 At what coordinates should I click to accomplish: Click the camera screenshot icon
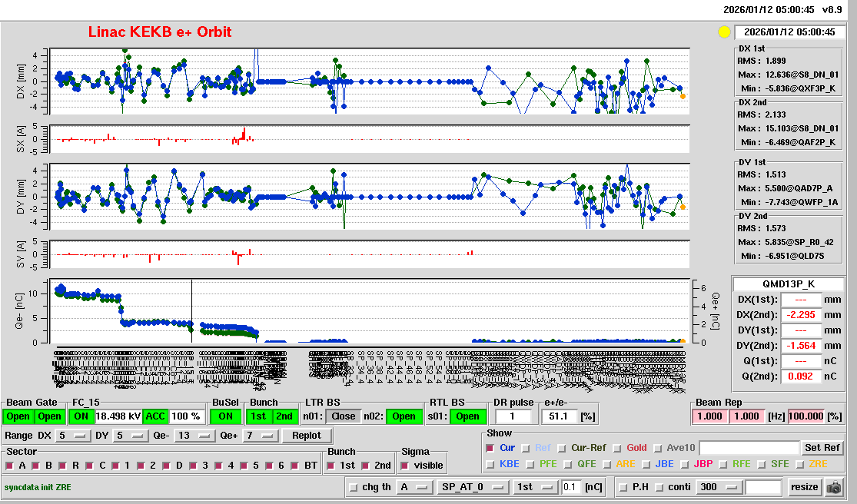click(x=833, y=487)
